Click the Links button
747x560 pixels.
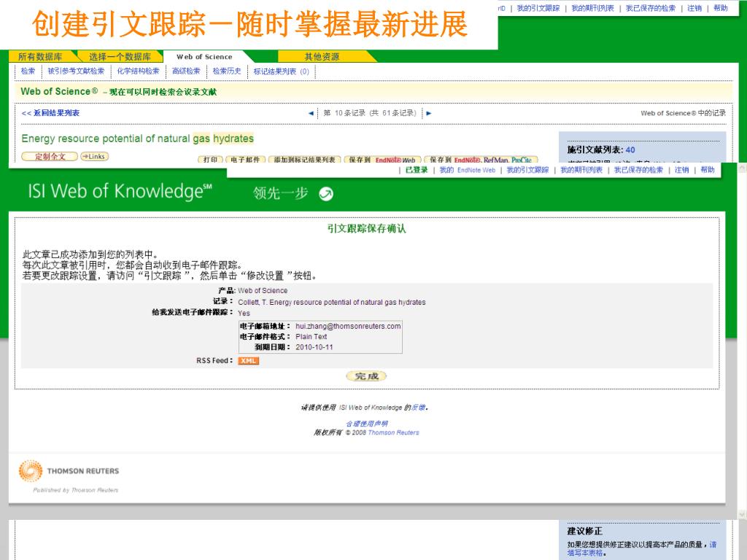click(x=94, y=156)
